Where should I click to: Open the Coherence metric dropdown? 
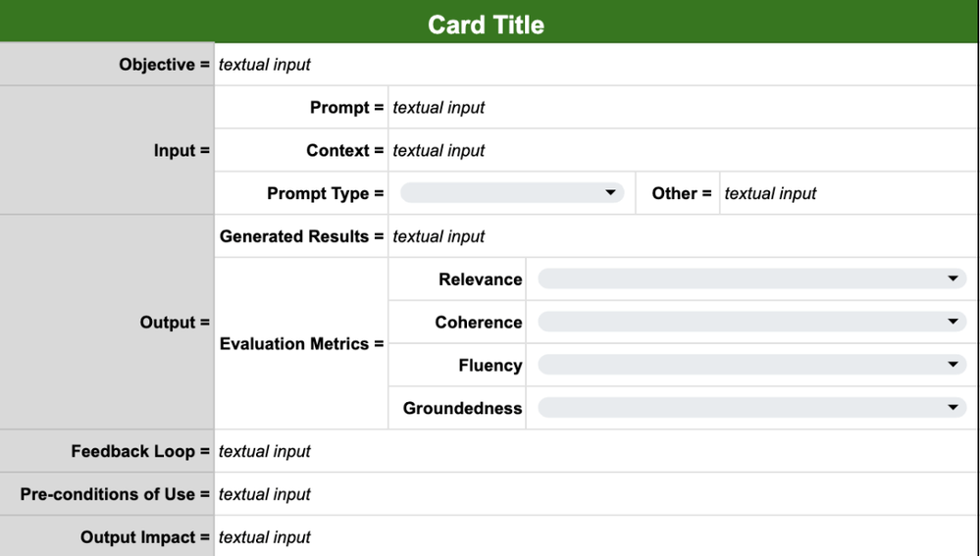(x=751, y=323)
